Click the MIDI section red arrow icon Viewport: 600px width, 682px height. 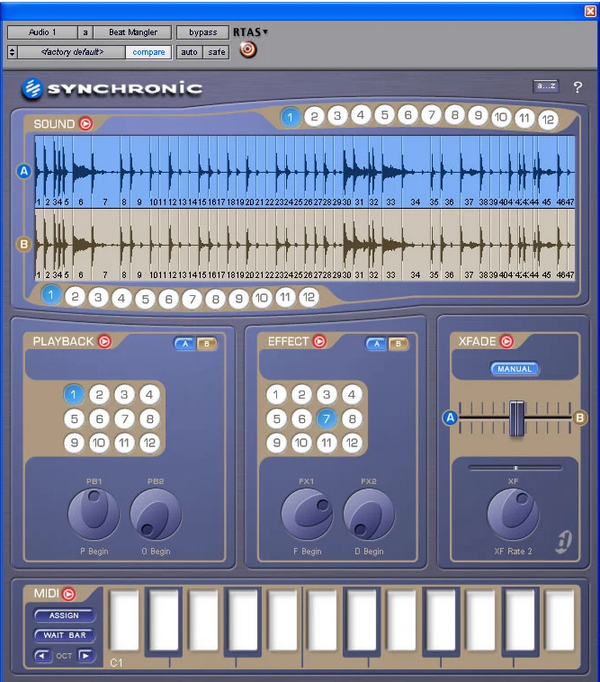click(x=68, y=594)
